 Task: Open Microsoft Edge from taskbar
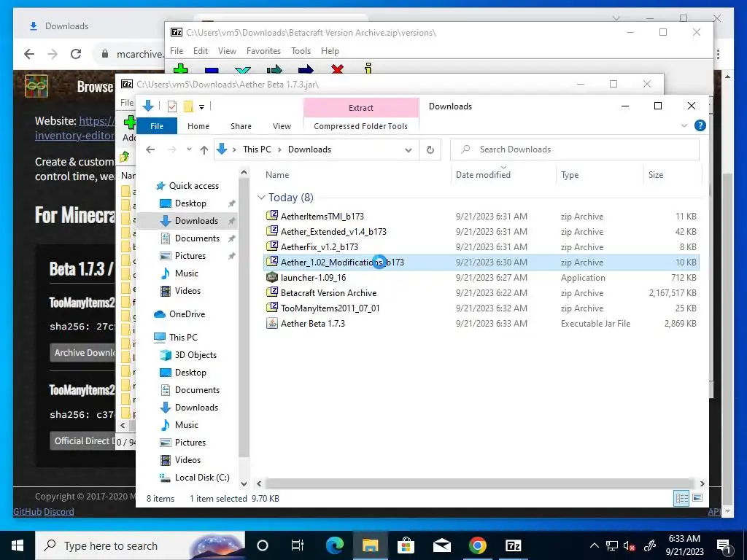click(335, 545)
